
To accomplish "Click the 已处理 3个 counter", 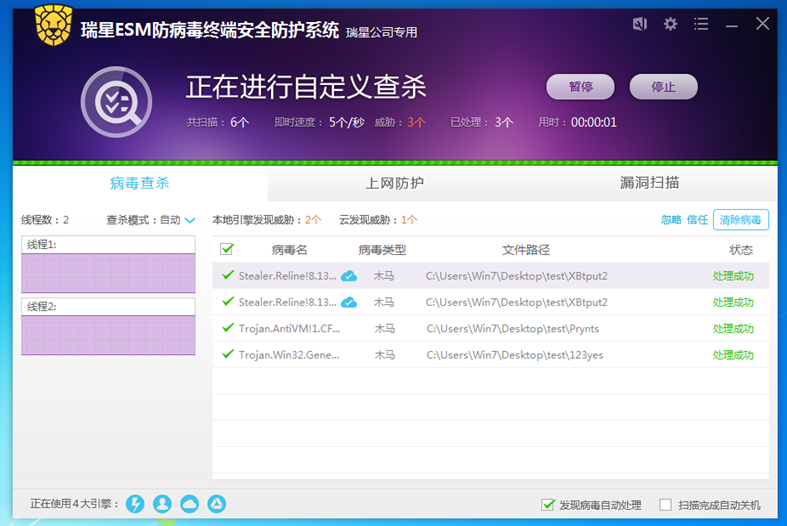I will (482, 122).
